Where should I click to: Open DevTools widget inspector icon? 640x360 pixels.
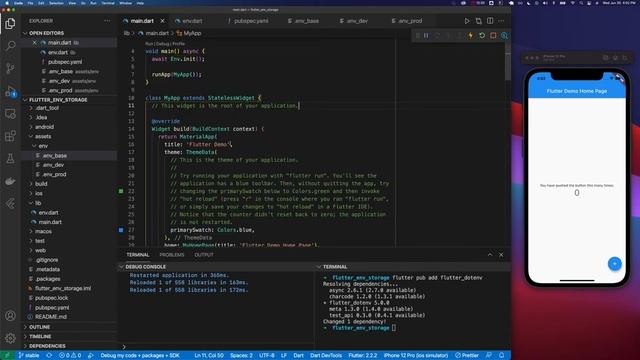pos(504,36)
